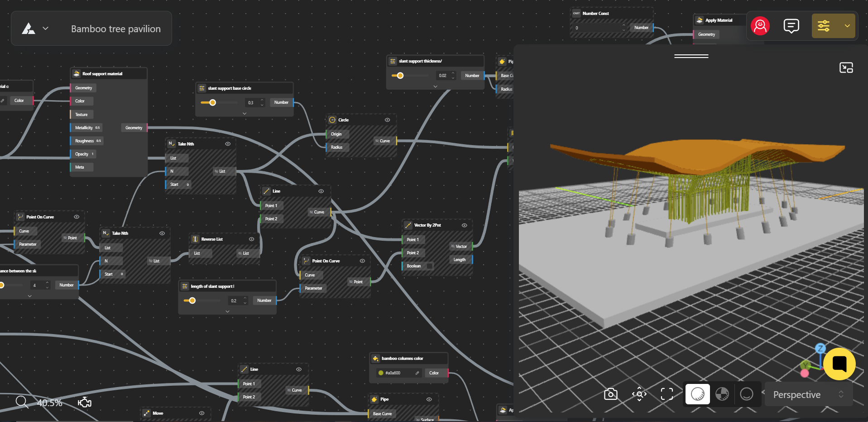The height and width of the screenshot is (422, 868).
Task: Toggle visibility on the Circle node
Action: click(388, 120)
